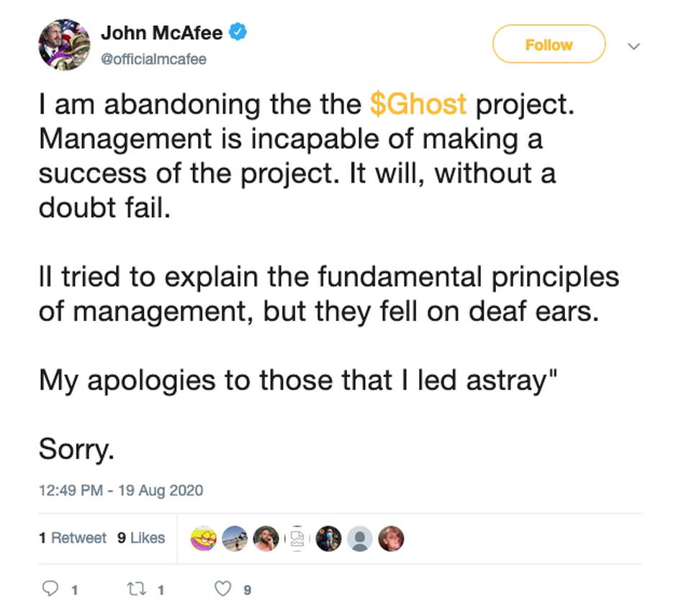Viewport: 681px width, 616px height.
Task: Open the tweet options chevron menu
Action: pos(633,46)
